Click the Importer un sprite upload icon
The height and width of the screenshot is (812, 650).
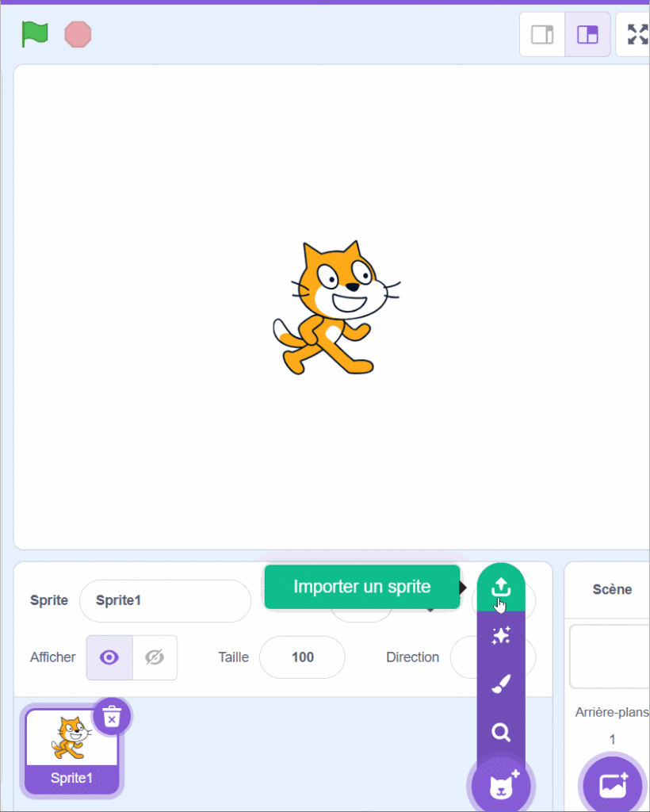(x=501, y=588)
